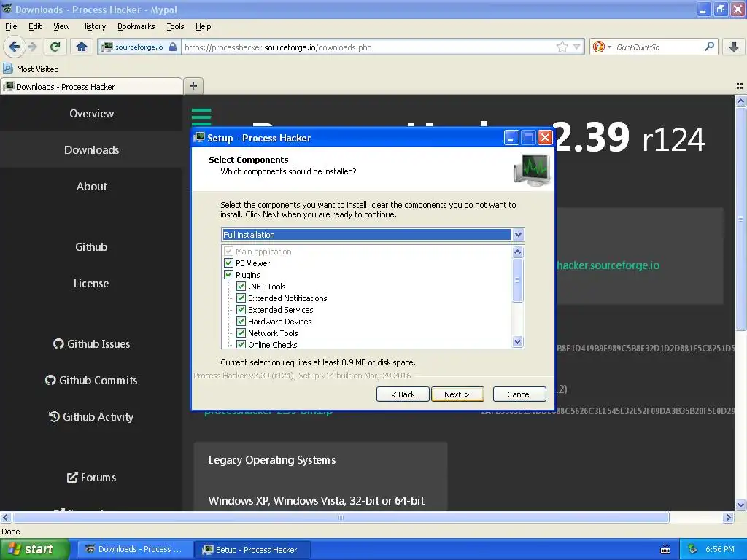Screen dimensions: 747x560
Task: Click the components list scrollbar thumb
Action: pyautogui.click(x=518, y=281)
